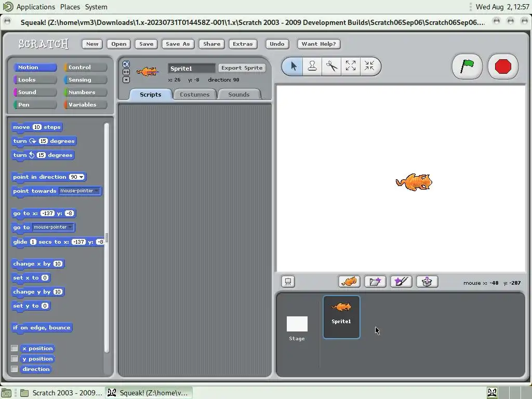The image size is (532, 399).
Task: Select the Numbers category
Action: 86,92
